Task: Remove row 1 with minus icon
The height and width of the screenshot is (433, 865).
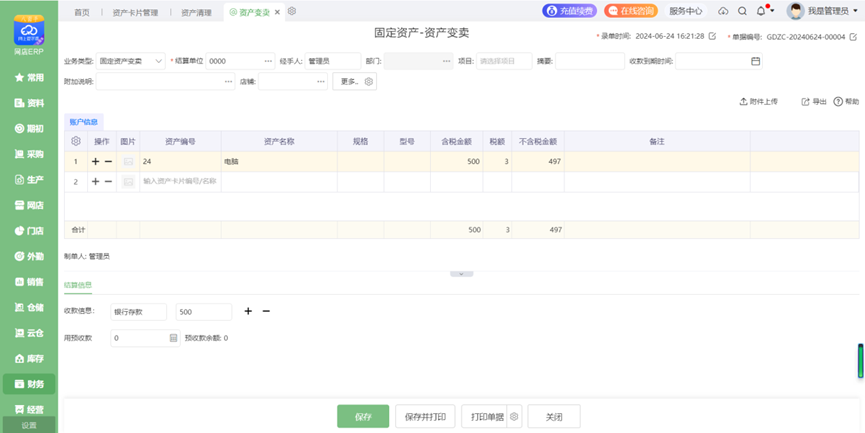Action: (108, 162)
